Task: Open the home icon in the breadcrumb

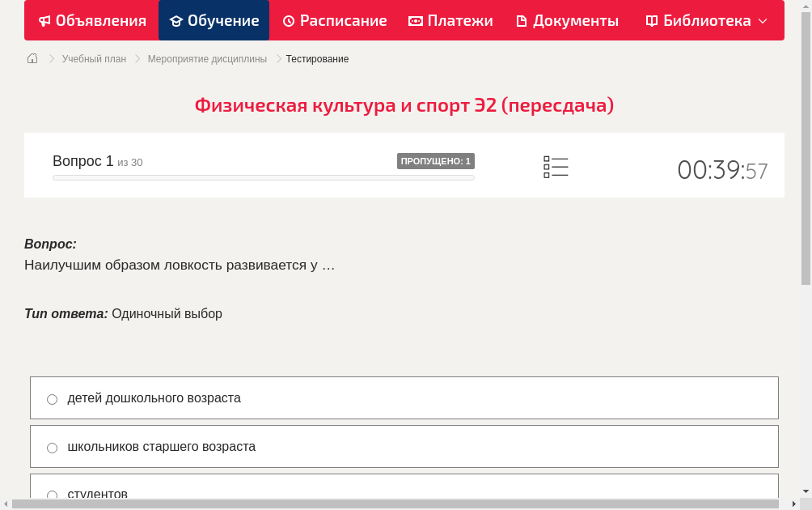Action: coord(32,58)
